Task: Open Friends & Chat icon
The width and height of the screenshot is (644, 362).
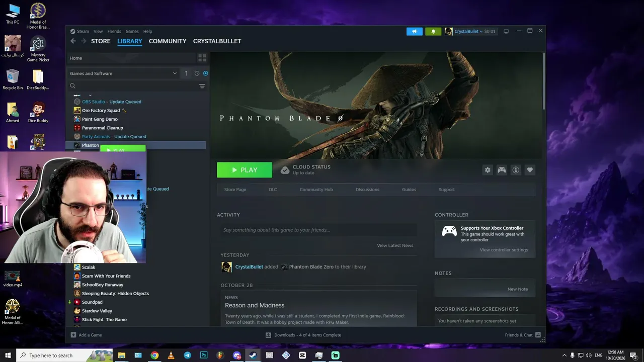Action: [538, 335]
